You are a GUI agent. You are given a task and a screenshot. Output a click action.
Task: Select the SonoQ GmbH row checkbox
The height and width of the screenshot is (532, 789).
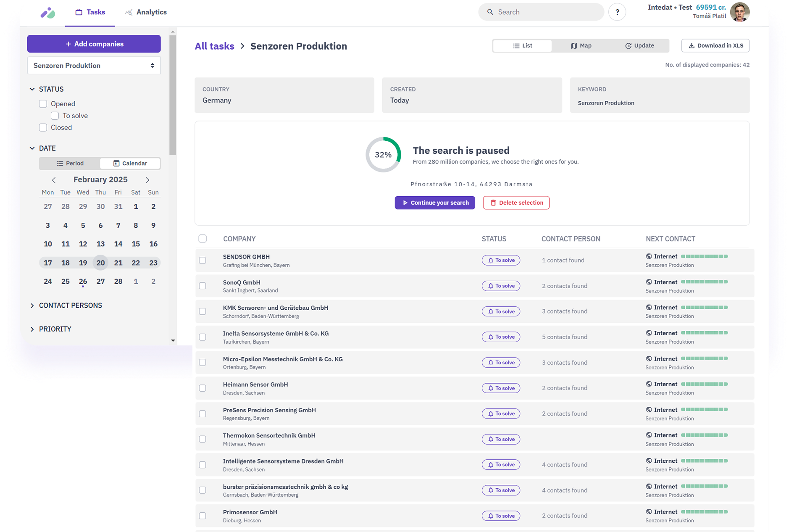(203, 286)
